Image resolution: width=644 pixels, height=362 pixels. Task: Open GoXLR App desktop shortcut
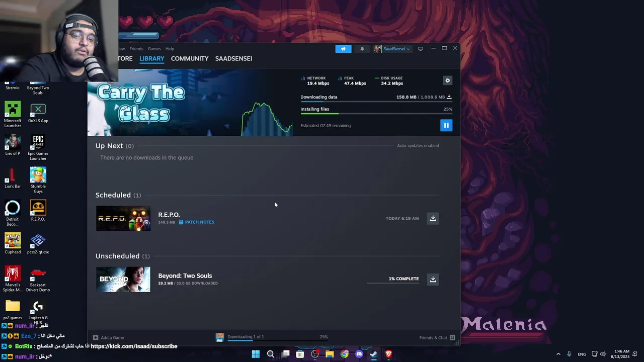38,113
